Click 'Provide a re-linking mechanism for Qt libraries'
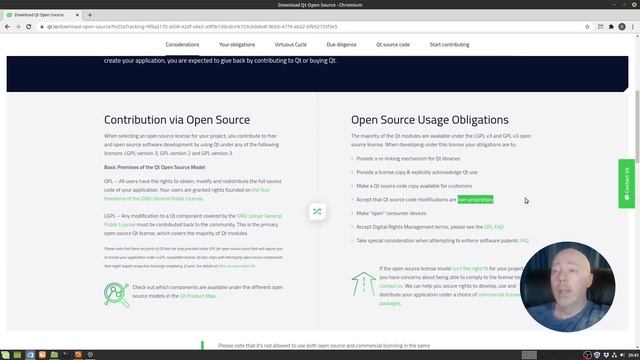640x360 pixels. click(408, 158)
